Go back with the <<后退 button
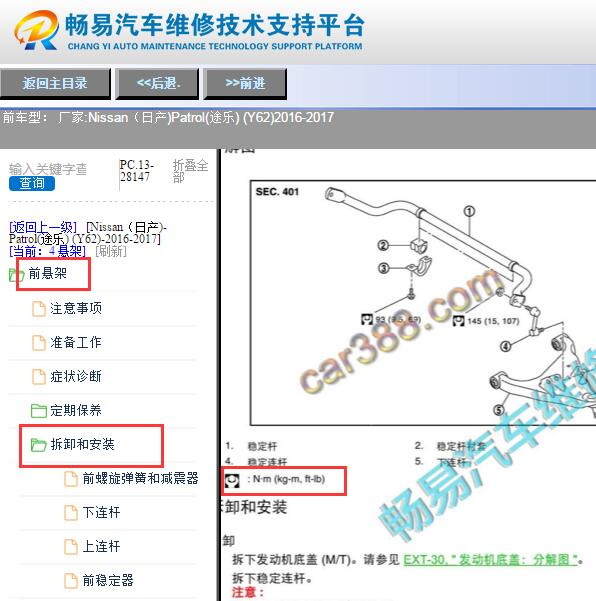596x601 pixels. coord(157,84)
